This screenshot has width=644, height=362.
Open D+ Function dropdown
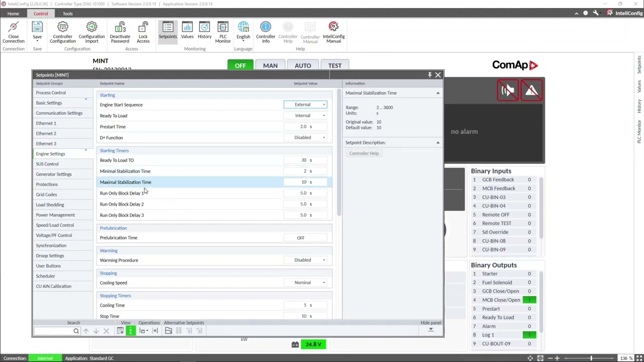tap(324, 138)
